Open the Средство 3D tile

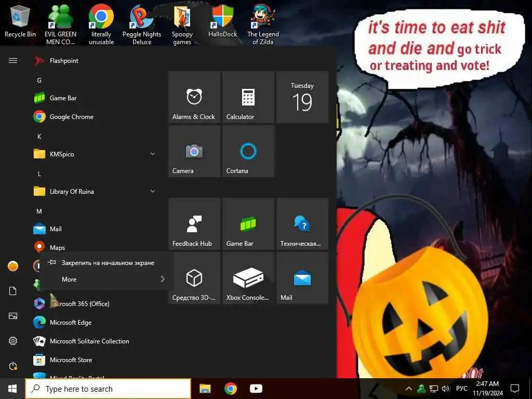pyautogui.click(x=194, y=278)
